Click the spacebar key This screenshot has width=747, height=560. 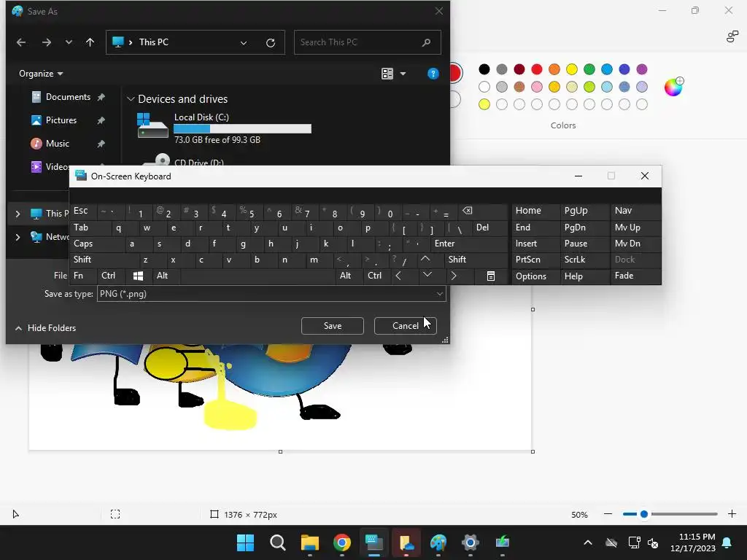pyautogui.click(x=258, y=276)
